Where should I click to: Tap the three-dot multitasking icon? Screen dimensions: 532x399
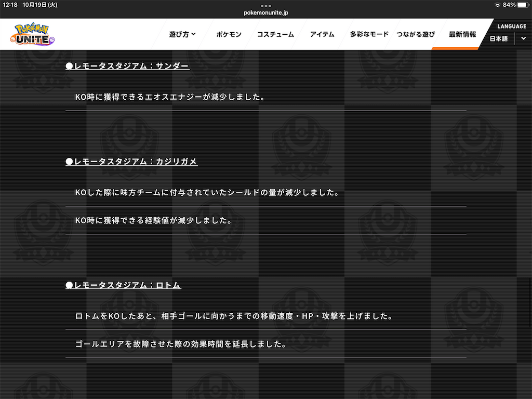click(266, 6)
